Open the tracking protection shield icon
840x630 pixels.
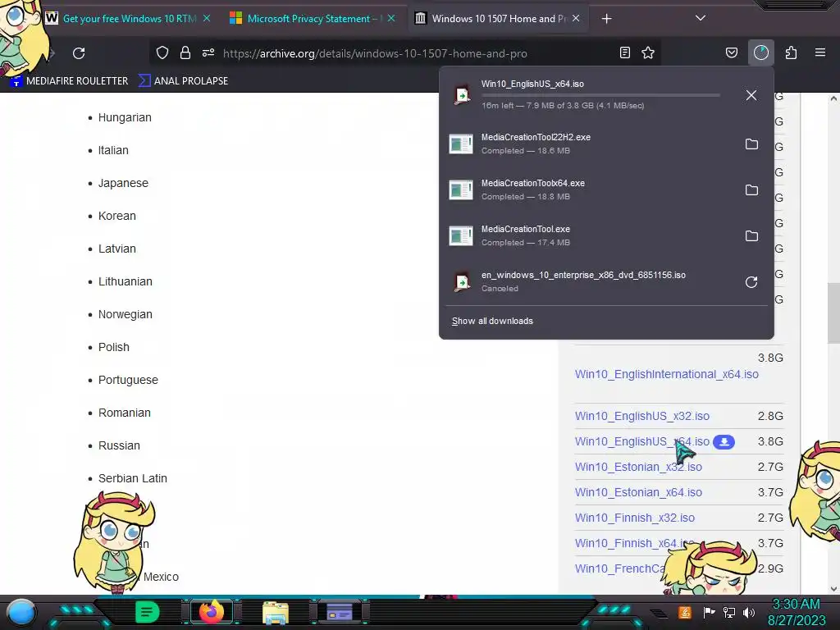pos(162,52)
